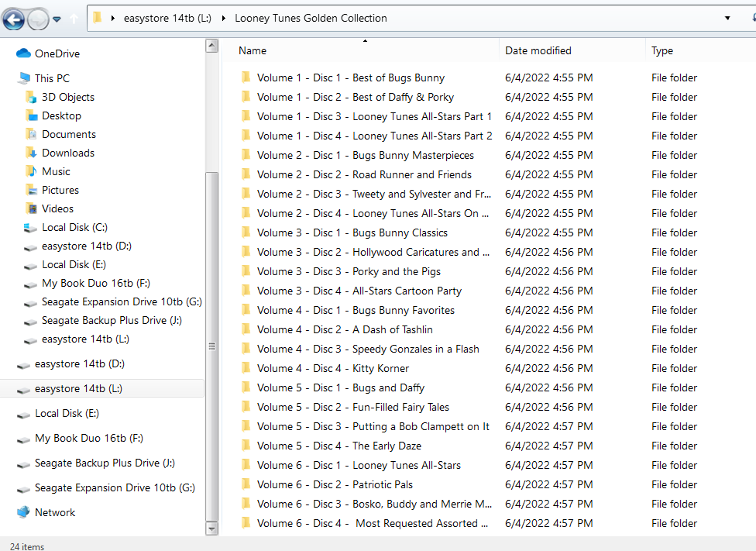Screen dimensions: 756x551
Task: Click the OneDrive cloud icon
Action: (x=23, y=53)
